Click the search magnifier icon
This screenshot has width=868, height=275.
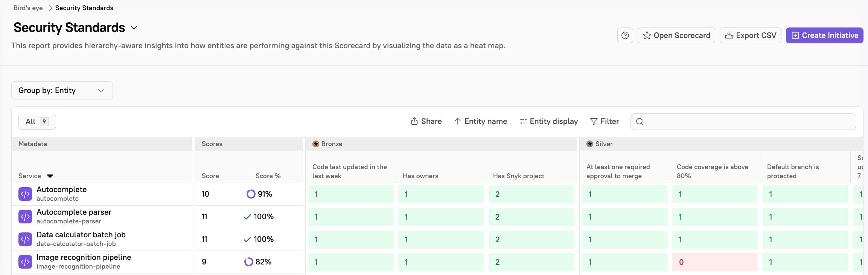pyautogui.click(x=640, y=122)
